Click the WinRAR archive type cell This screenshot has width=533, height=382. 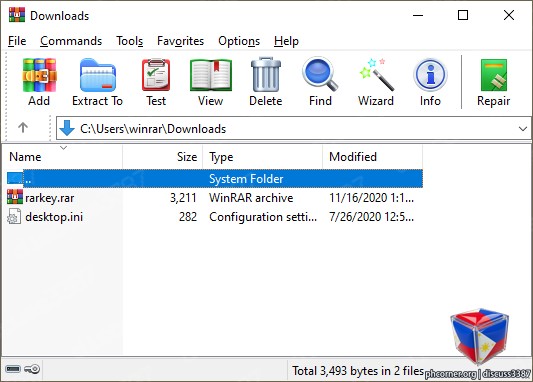pos(251,198)
